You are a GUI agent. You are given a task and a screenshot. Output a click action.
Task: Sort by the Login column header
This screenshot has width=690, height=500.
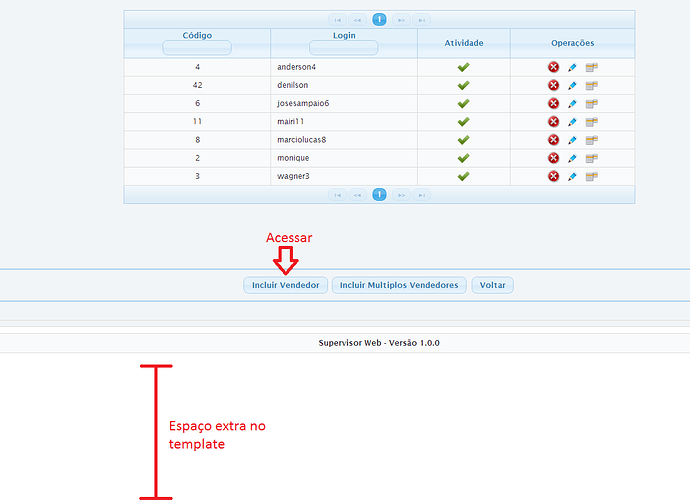tap(344, 35)
